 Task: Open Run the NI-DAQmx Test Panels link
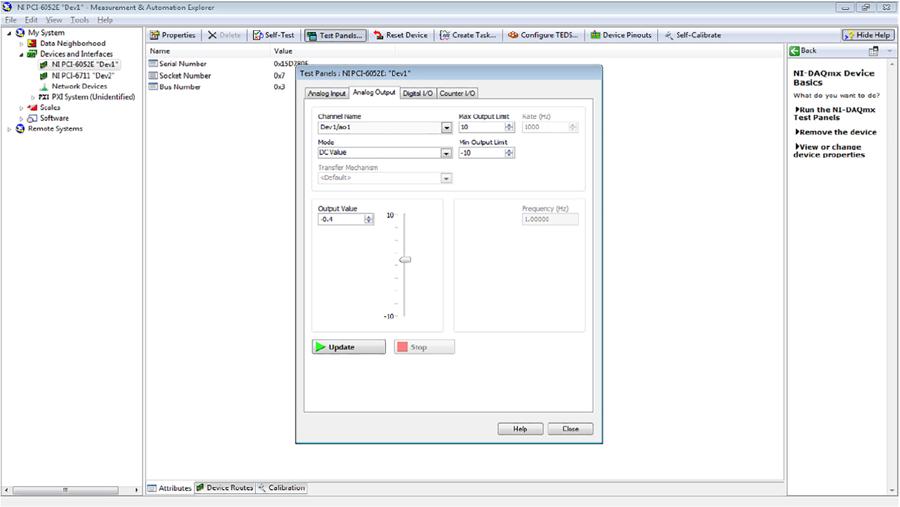pyautogui.click(x=835, y=113)
